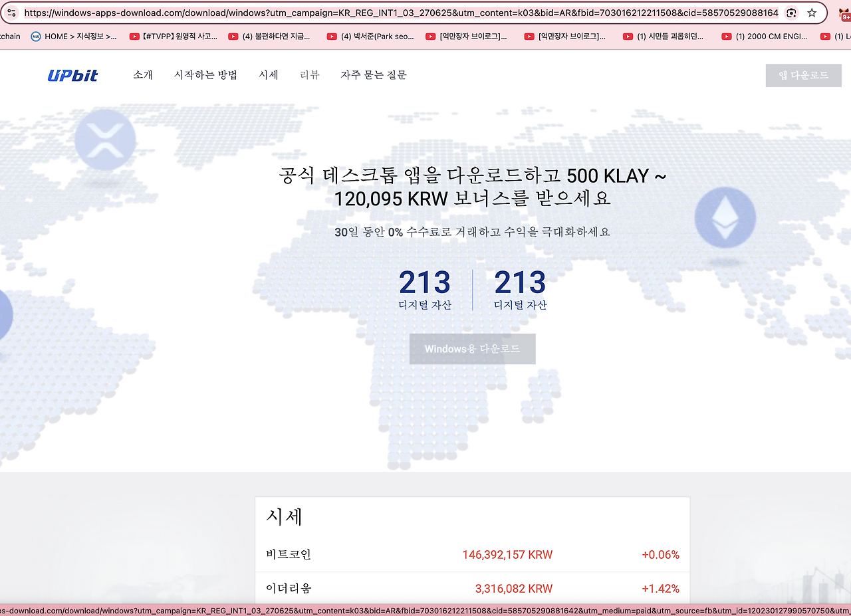Click the Upbit logo
Image resolution: width=851 pixels, height=616 pixels.
[x=72, y=75]
